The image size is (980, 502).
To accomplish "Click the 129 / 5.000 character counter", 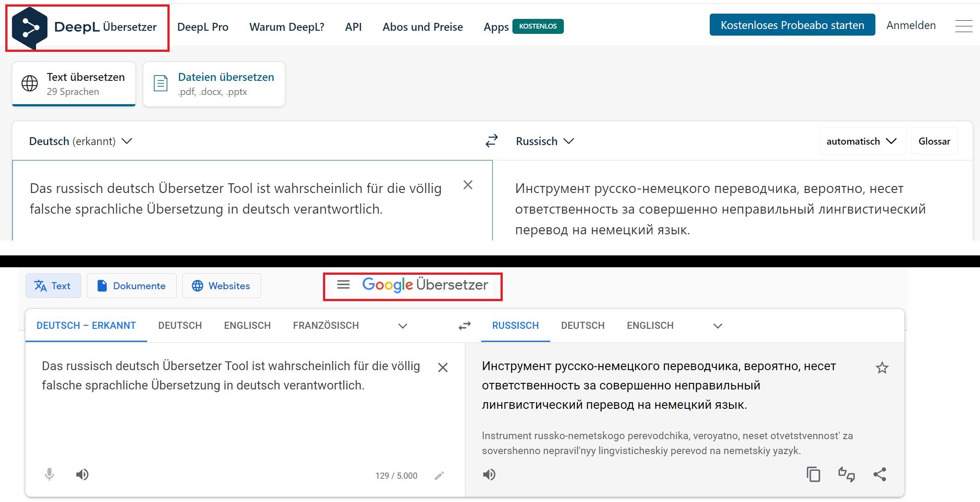I will pos(396,476).
